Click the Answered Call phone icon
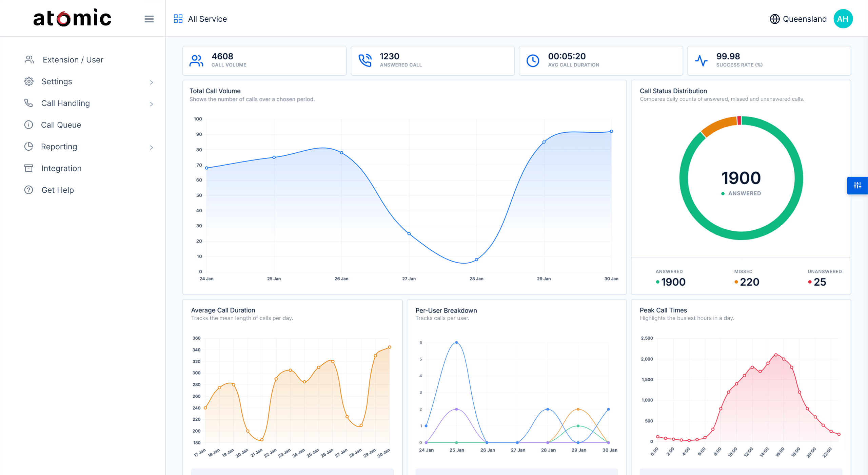Image resolution: width=868 pixels, height=475 pixels. coord(365,61)
